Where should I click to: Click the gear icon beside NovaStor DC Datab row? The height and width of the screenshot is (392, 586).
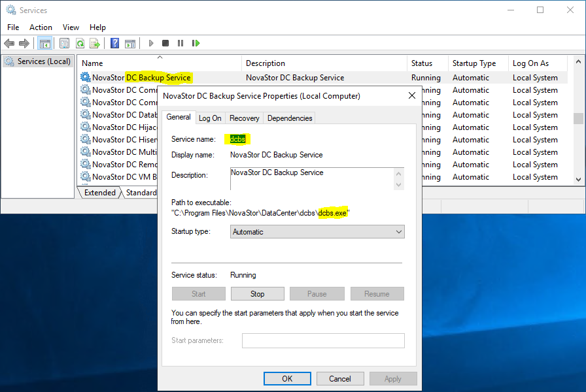pos(86,114)
